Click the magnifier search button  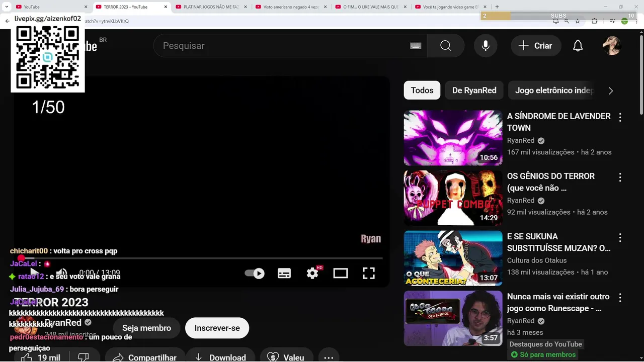(445, 46)
